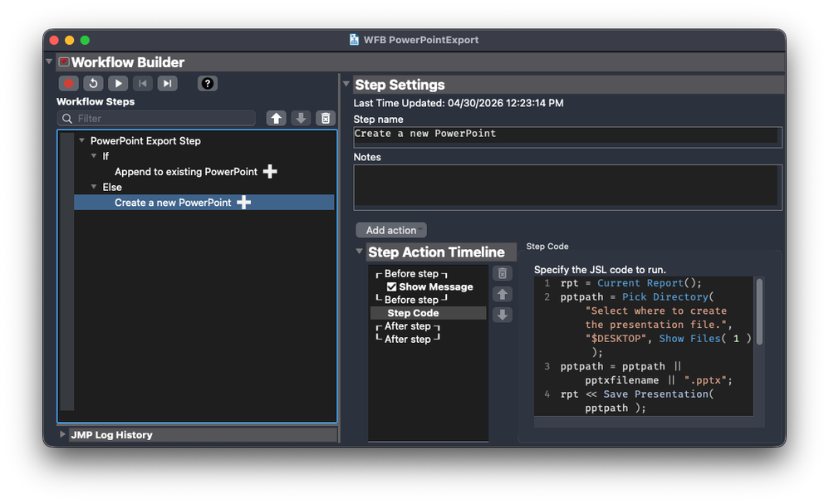
Task: Move timeline action up
Action: pyautogui.click(x=503, y=294)
